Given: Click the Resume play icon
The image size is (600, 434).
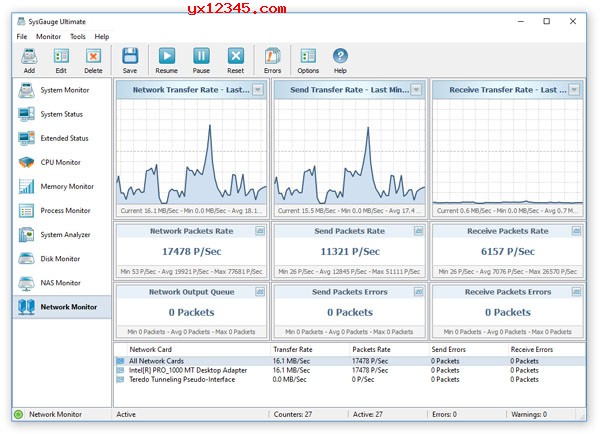Looking at the screenshot, I should [x=166, y=56].
